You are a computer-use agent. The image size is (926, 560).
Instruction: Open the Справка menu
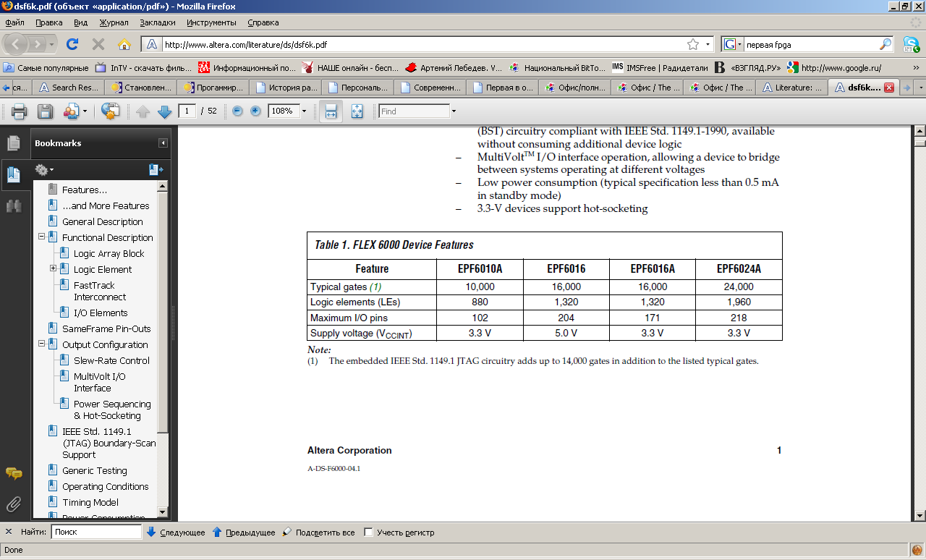263,22
